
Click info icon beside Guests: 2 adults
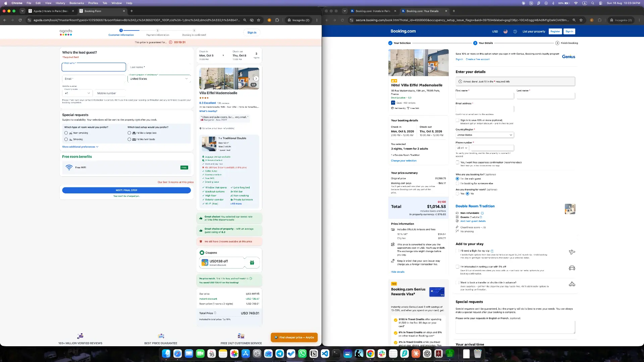click(481, 217)
